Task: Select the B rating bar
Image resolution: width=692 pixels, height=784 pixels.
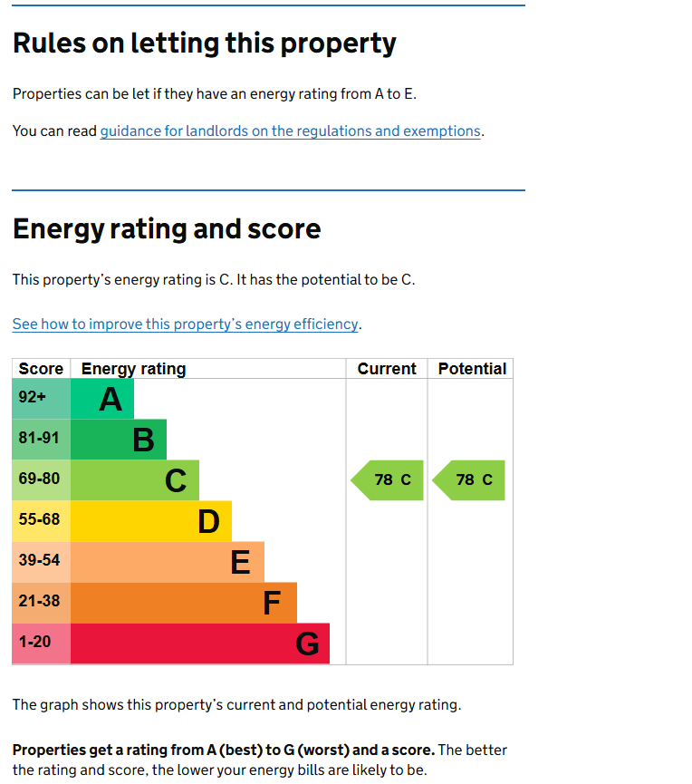Action: click(x=119, y=440)
